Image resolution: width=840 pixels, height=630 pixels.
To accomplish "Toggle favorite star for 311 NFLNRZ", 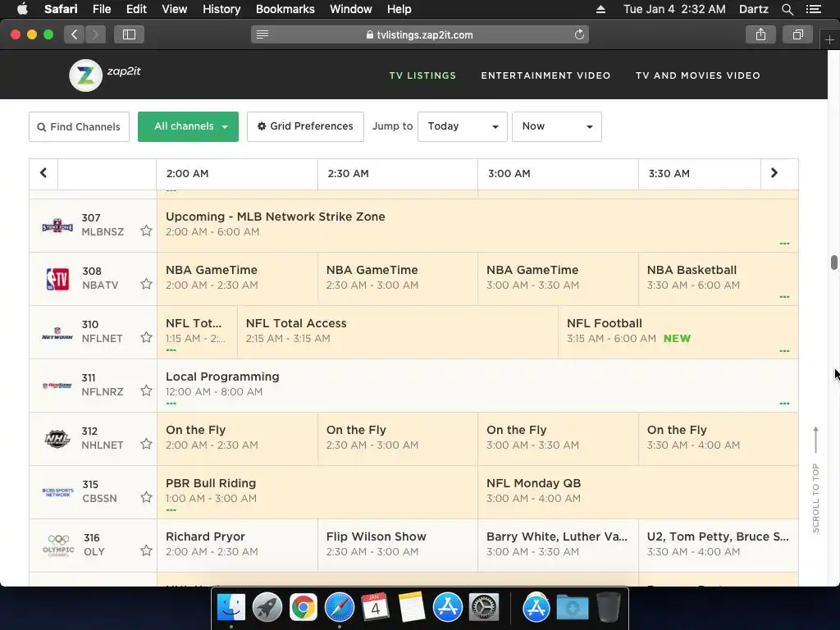I will (x=146, y=390).
